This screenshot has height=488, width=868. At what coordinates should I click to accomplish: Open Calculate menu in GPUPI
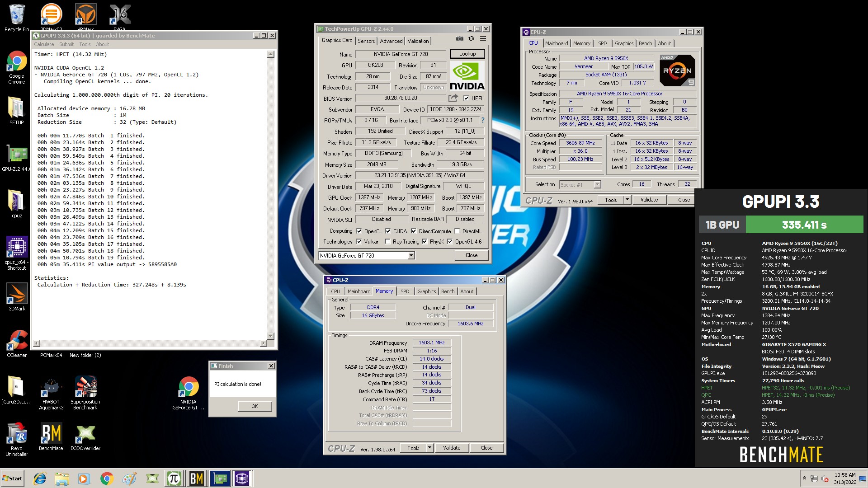tap(44, 44)
